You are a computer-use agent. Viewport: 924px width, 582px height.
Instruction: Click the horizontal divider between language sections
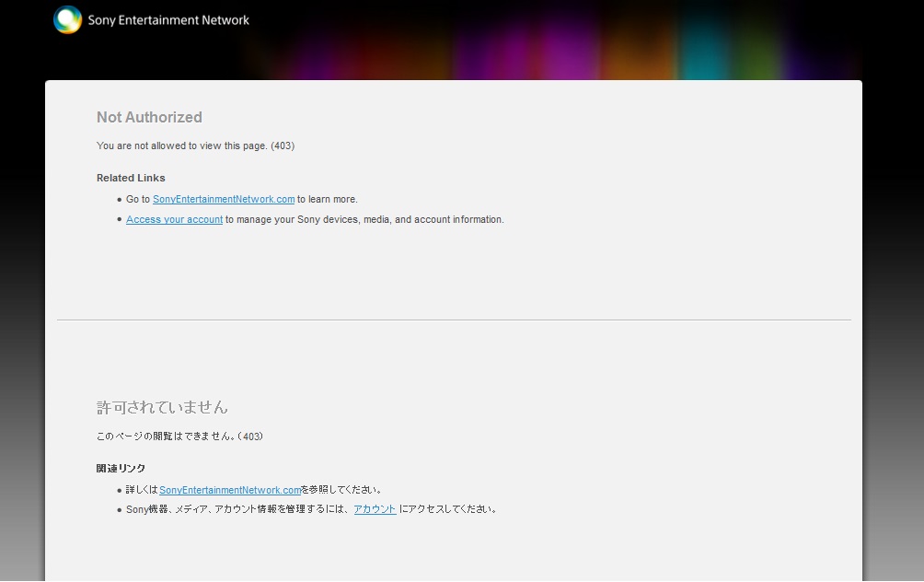[454, 320]
